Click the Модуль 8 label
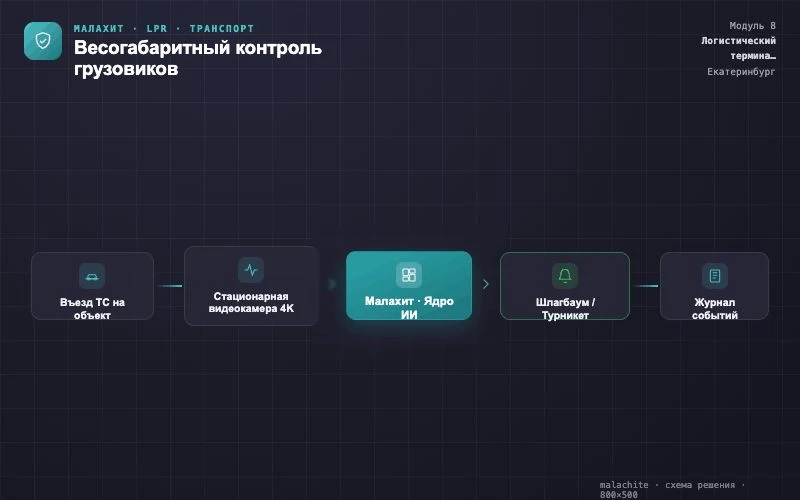 click(x=752, y=26)
